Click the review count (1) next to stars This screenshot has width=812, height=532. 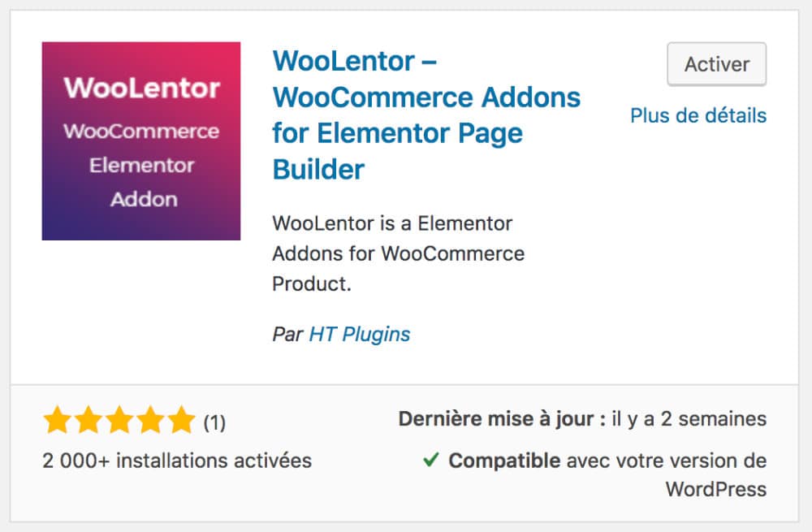tap(216, 422)
